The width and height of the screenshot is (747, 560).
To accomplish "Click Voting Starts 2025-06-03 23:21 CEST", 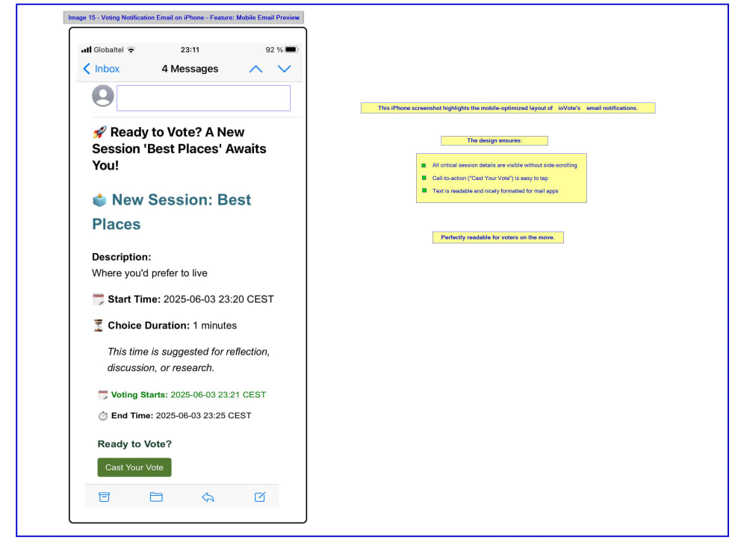I will point(189,395).
